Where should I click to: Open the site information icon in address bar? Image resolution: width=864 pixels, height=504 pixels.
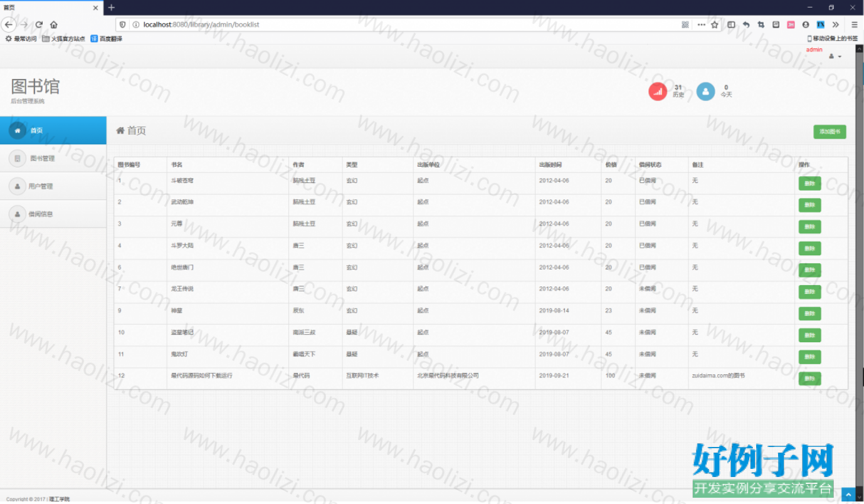136,24
